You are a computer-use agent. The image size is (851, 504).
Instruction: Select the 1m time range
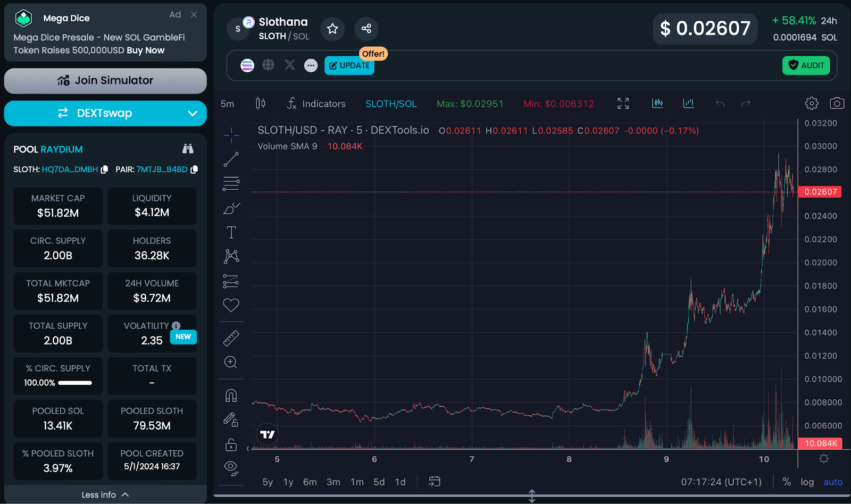[357, 482]
